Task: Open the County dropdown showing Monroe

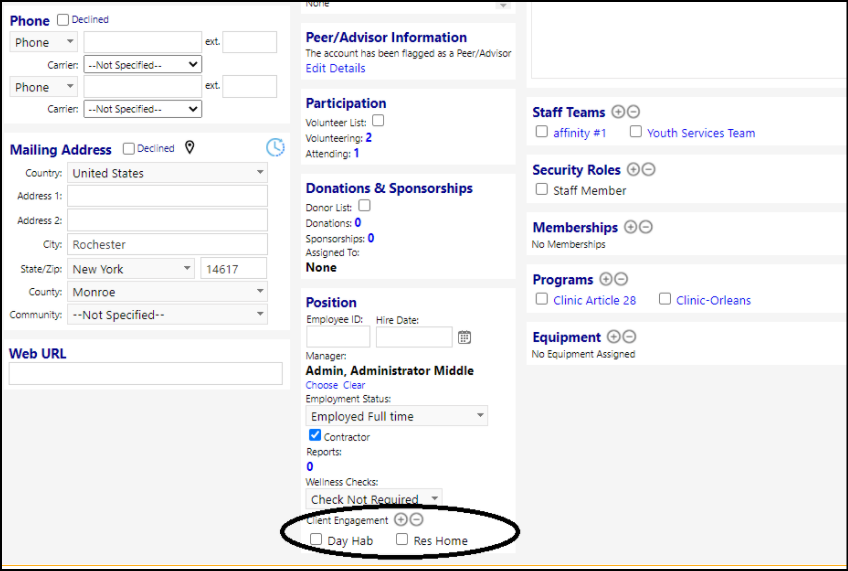Action: [x=167, y=291]
